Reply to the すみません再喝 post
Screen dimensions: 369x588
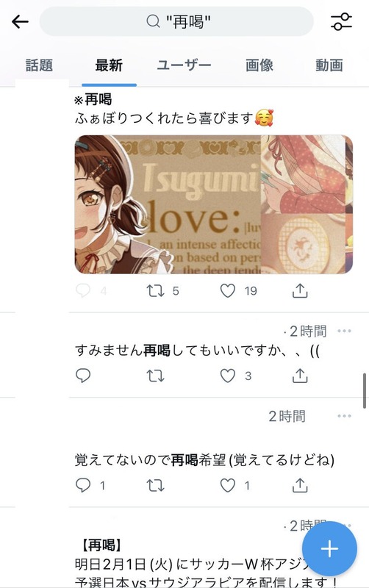coord(83,376)
